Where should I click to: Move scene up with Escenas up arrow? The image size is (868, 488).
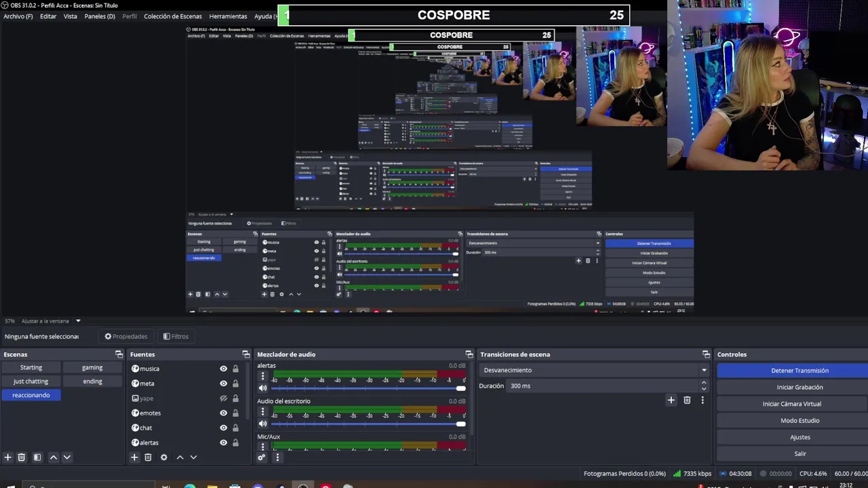pos(54,457)
